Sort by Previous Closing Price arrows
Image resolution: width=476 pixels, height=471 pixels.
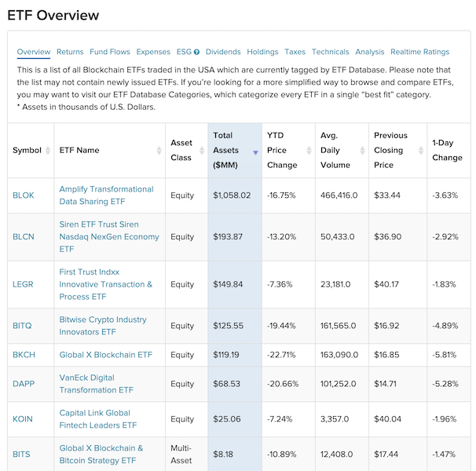coord(421,150)
